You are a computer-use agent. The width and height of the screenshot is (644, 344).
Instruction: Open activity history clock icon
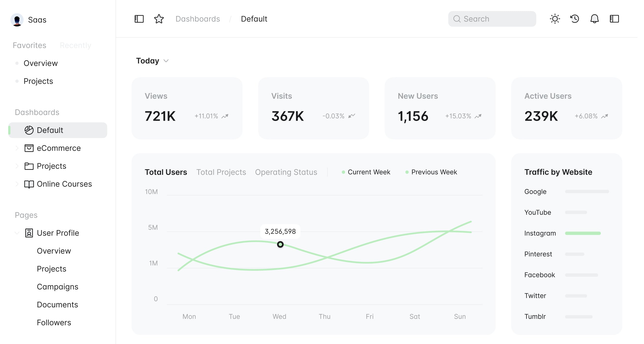point(575,19)
